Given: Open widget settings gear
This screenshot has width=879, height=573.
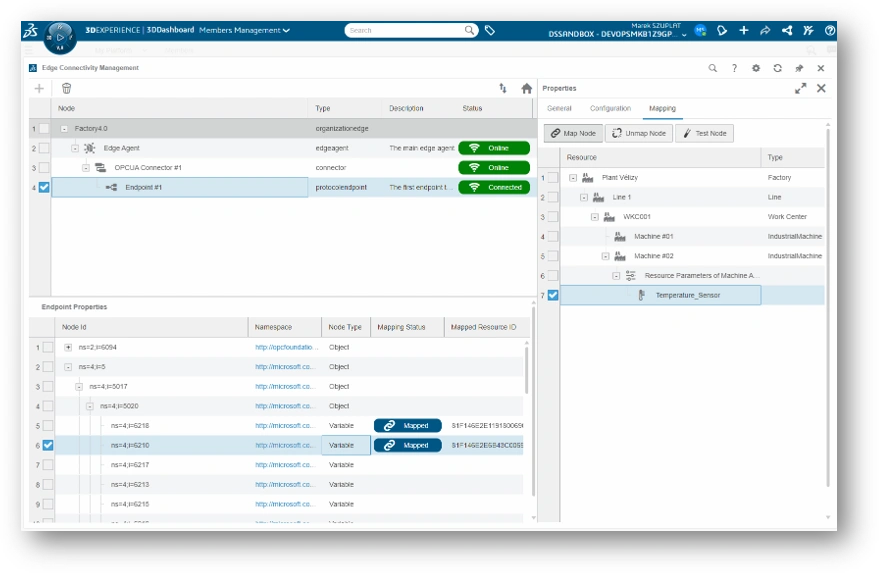Looking at the screenshot, I should (756, 68).
